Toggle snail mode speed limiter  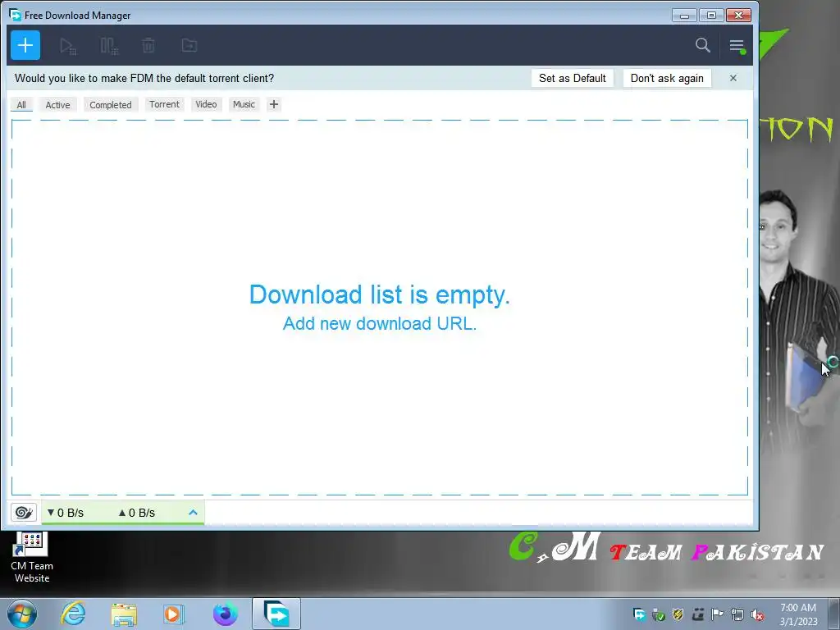pyautogui.click(x=24, y=513)
